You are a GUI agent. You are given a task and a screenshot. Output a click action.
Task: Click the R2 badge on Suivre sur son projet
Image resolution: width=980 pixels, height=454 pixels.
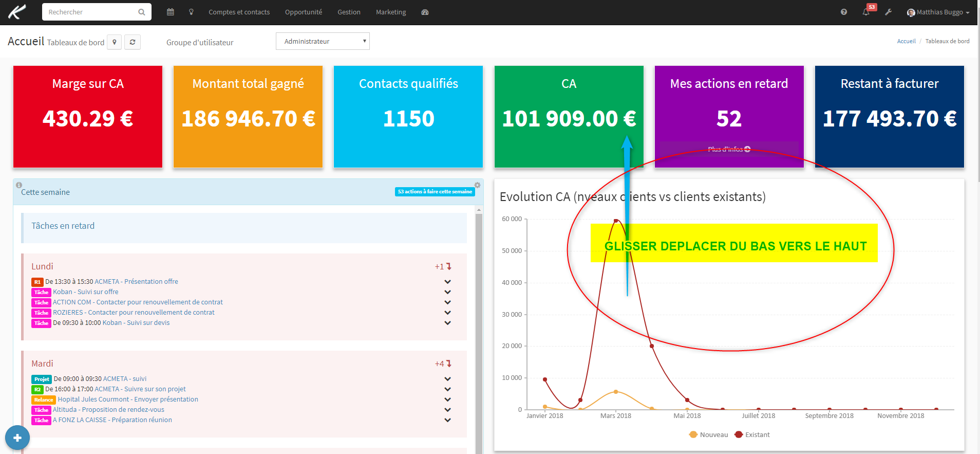point(37,389)
